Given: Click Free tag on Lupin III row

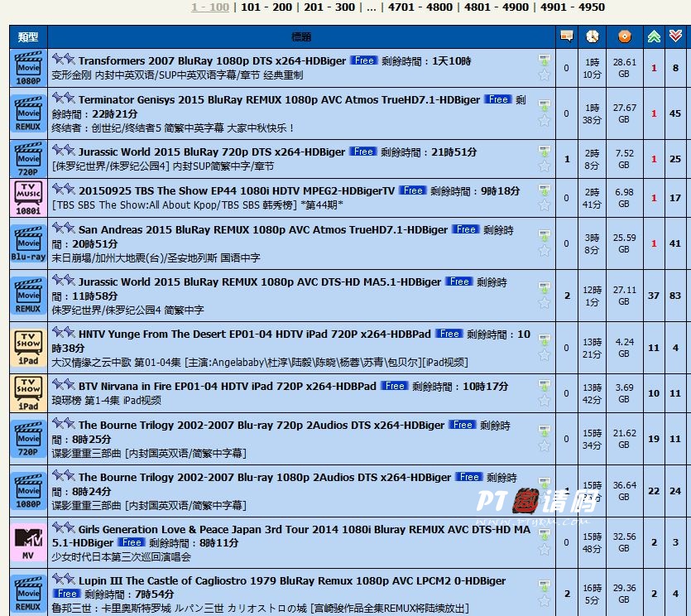Looking at the screenshot, I should 66,593.
